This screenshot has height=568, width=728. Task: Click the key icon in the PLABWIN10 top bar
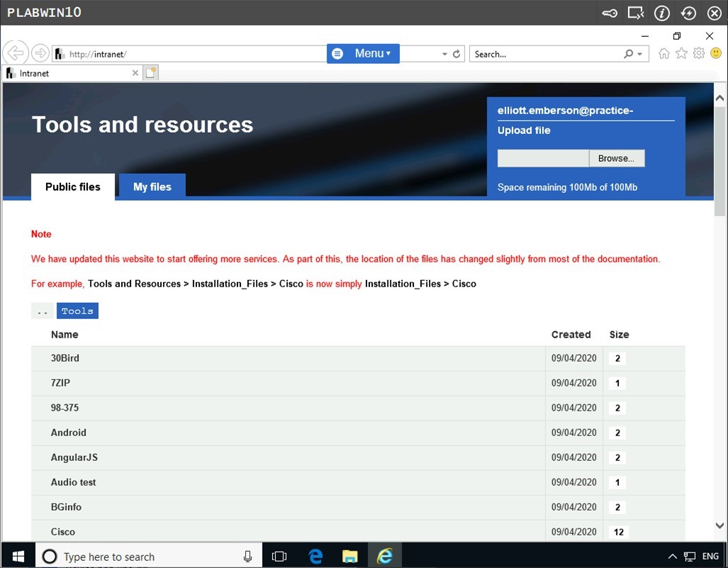pyautogui.click(x=610, y=13)
